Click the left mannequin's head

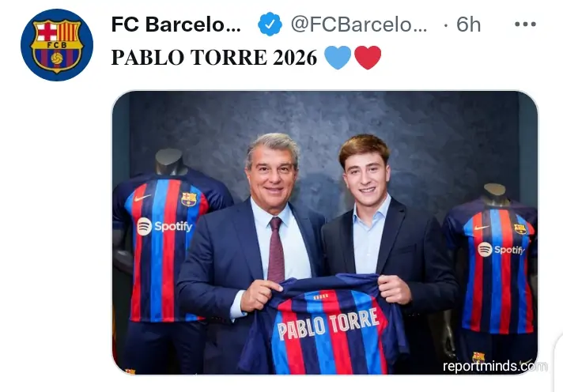pos(171,162)
